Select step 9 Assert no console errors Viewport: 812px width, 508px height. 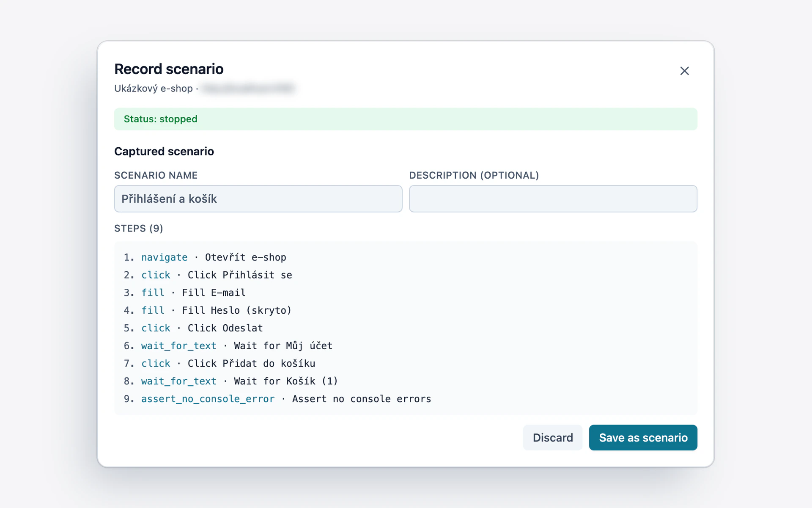coord(277,399)
